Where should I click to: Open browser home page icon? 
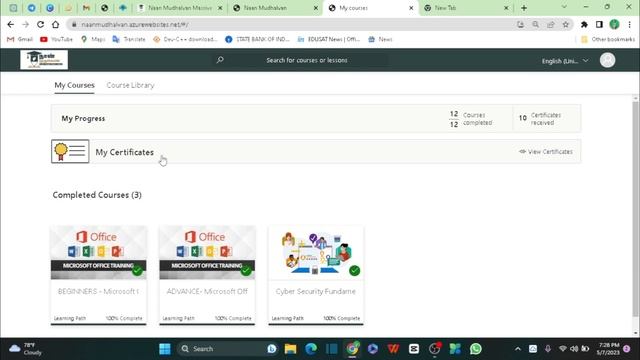(x=56, y=24)
